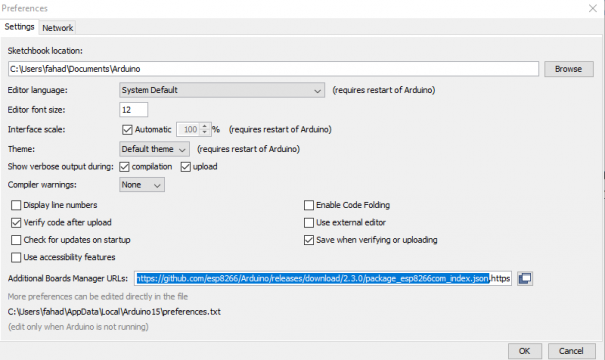
Task: Select the Settings tab
Action: [19, 27]
